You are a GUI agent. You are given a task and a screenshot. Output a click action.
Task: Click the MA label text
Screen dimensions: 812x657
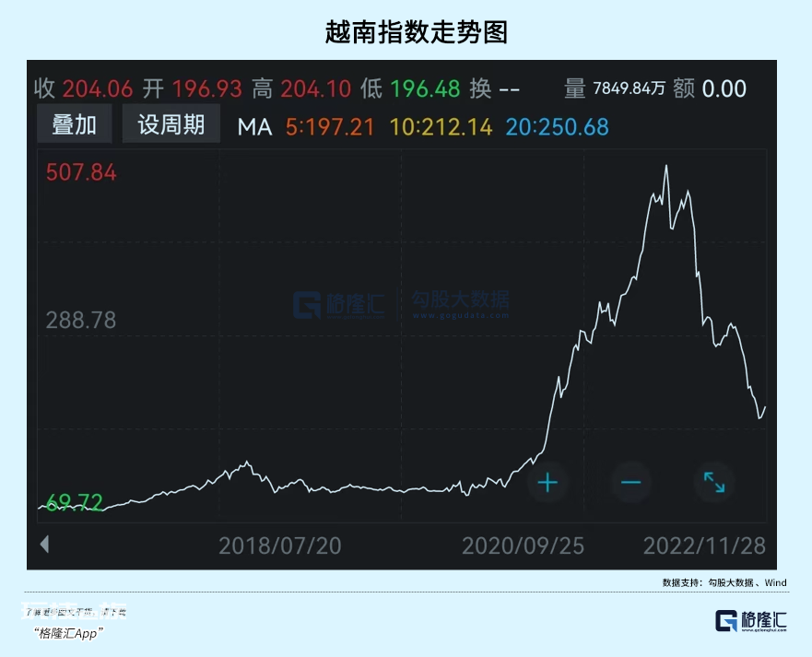tap(254, 127)
